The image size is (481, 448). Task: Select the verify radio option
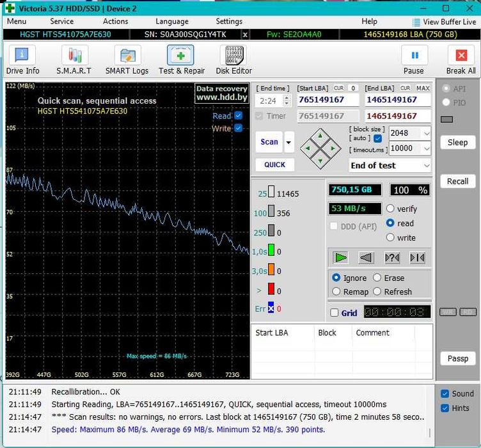click(390, 209)
